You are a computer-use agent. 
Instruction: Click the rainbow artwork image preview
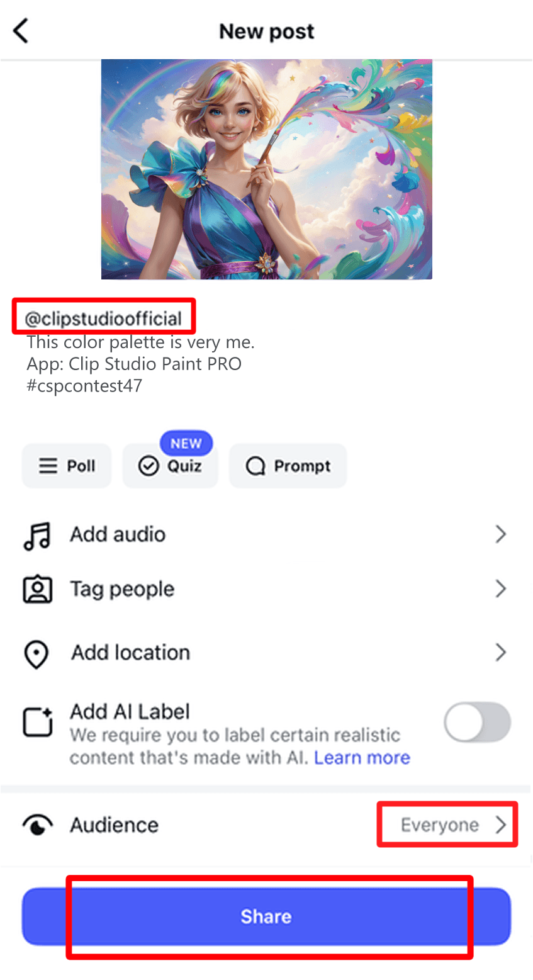click(x=266, y=169)
